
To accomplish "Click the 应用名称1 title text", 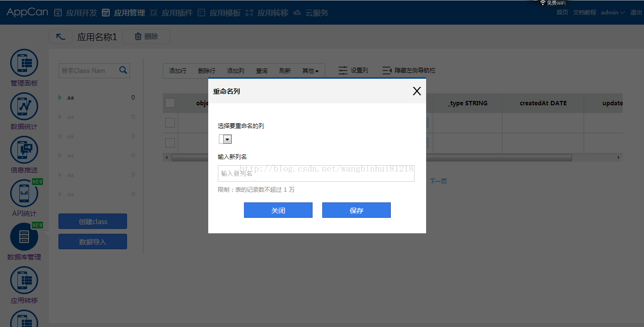I will pyautogui.click(x=97, y=37).
